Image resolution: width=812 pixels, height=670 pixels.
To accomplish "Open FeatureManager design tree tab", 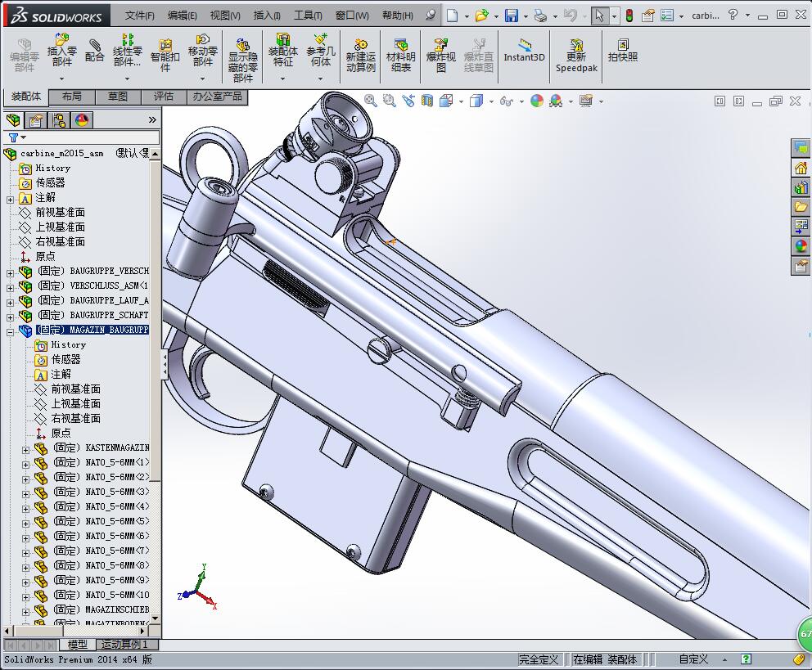I will pos(13,120).
